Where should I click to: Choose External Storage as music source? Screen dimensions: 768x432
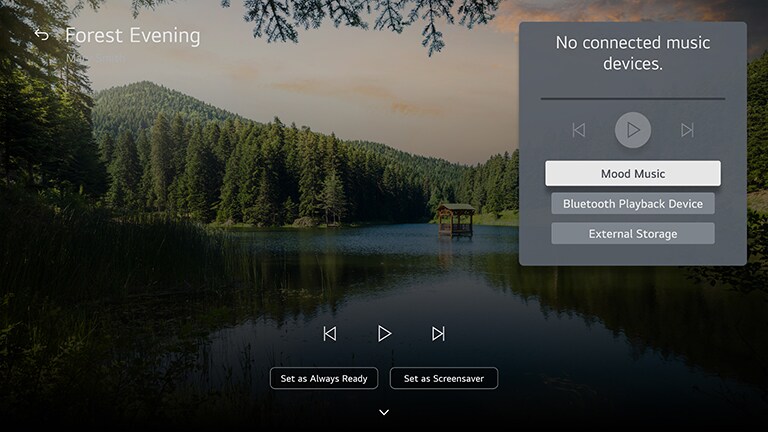point(632,234)
